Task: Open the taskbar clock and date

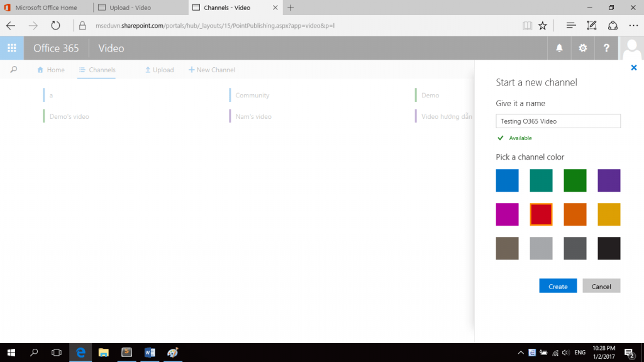Action: [x=604, y=353]
